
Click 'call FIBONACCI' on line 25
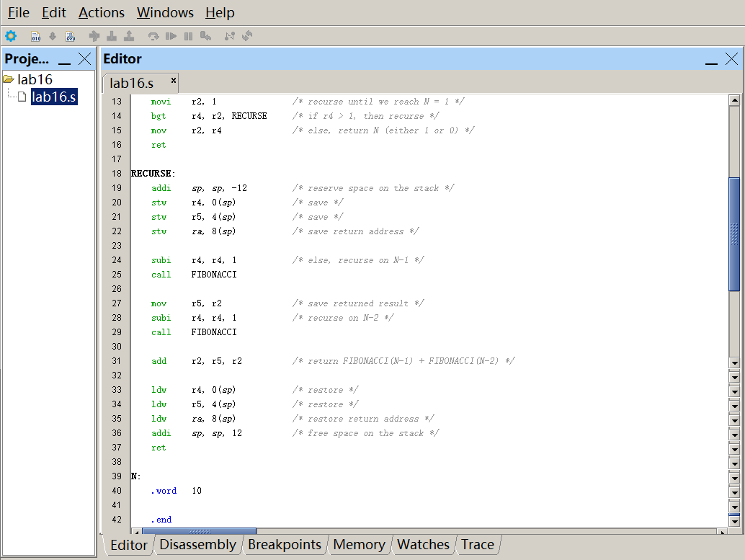point(194,275)
